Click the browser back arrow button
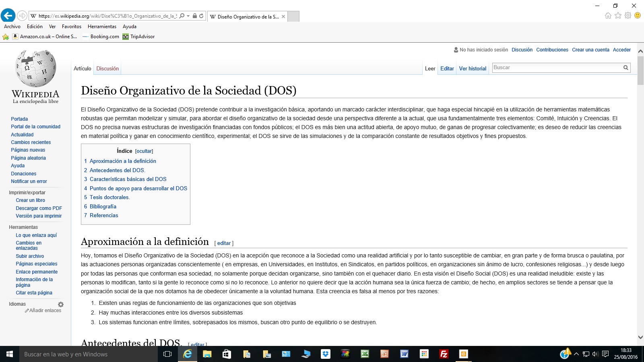Viewport: 644px width, 362px height. point(8,16)
